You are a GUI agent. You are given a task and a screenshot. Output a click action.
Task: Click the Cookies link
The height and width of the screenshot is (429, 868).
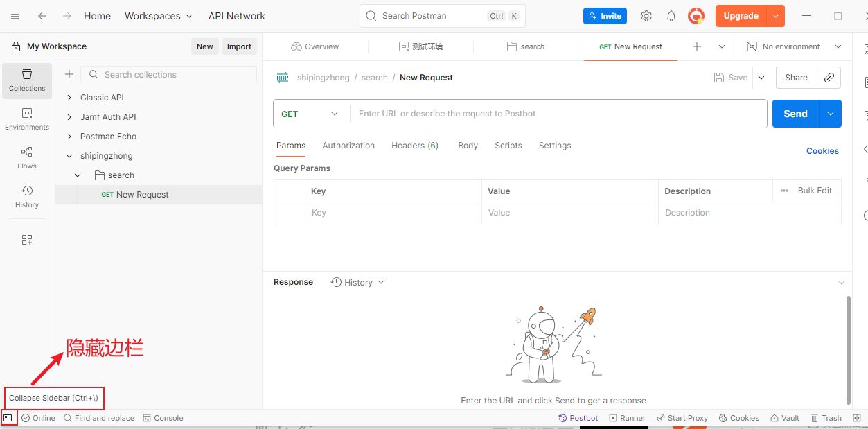point(822,150)
